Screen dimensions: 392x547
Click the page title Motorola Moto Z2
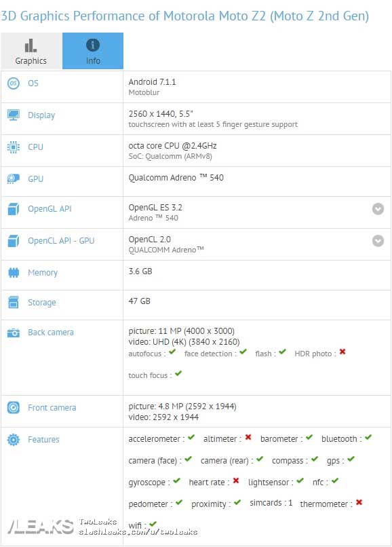point(214,16)
